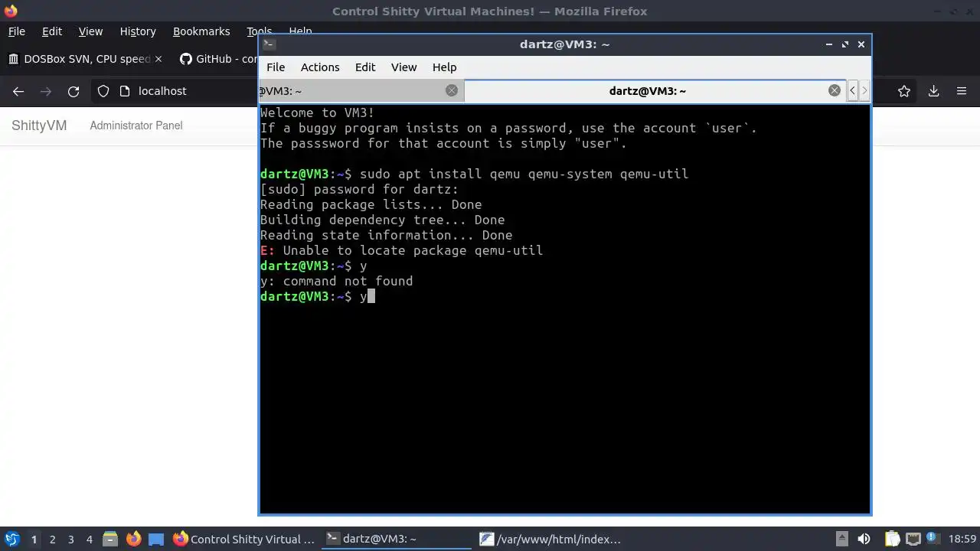This screenshot has width=980, height=551.
Task: Reload the localhost page
Action: coord(73,91)
